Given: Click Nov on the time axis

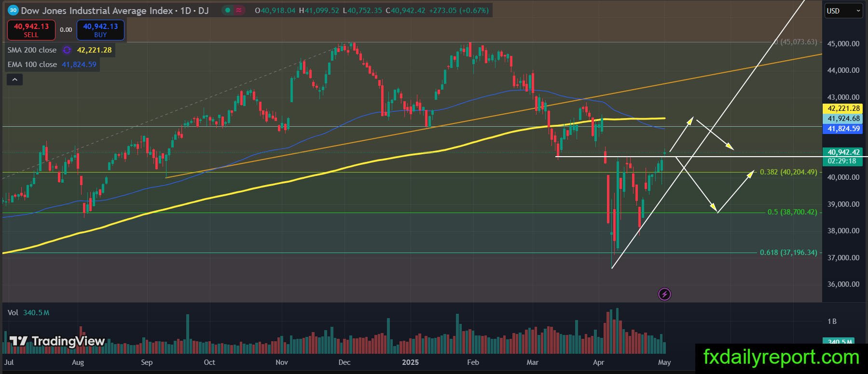Looking at the screenshot, I should pyautogui.click(x=282, y=362).
